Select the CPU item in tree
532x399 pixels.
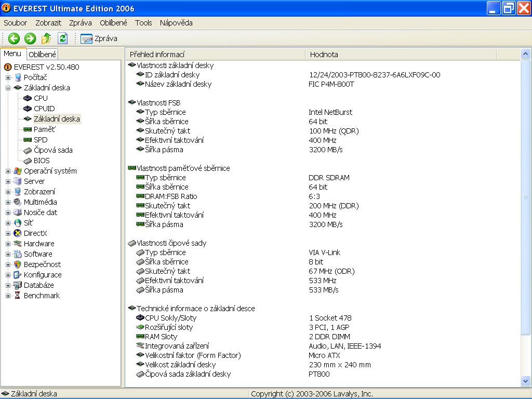pos(41,98)
